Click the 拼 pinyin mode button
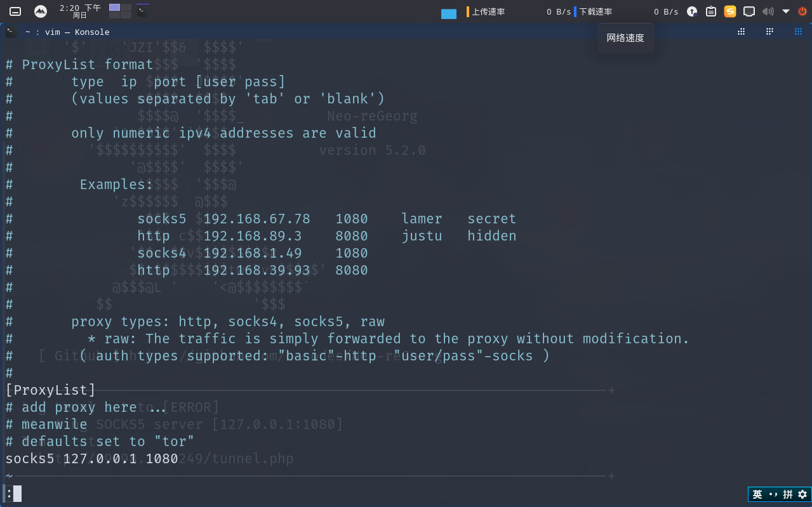This screenshot has width=812, height=507. [788, 494]
